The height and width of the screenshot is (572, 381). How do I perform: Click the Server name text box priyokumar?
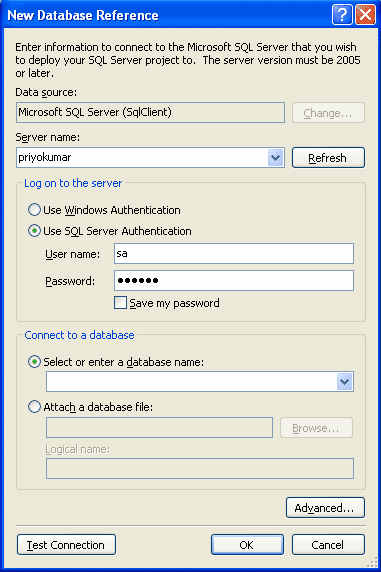[x=142, y=158]
